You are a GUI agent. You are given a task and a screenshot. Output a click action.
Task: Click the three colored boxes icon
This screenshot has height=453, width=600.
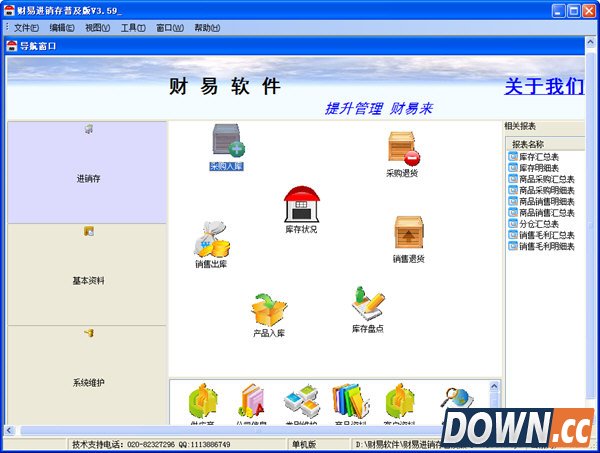pos(302,402)
